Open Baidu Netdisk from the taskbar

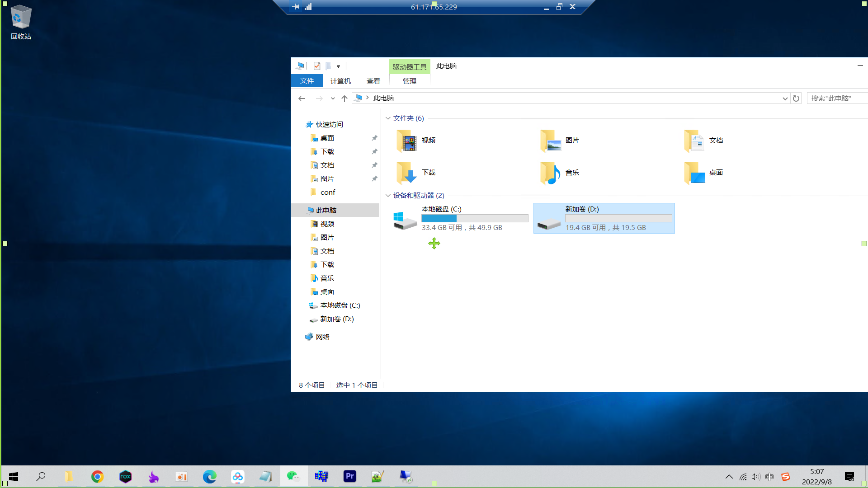[x=238, y=477]
